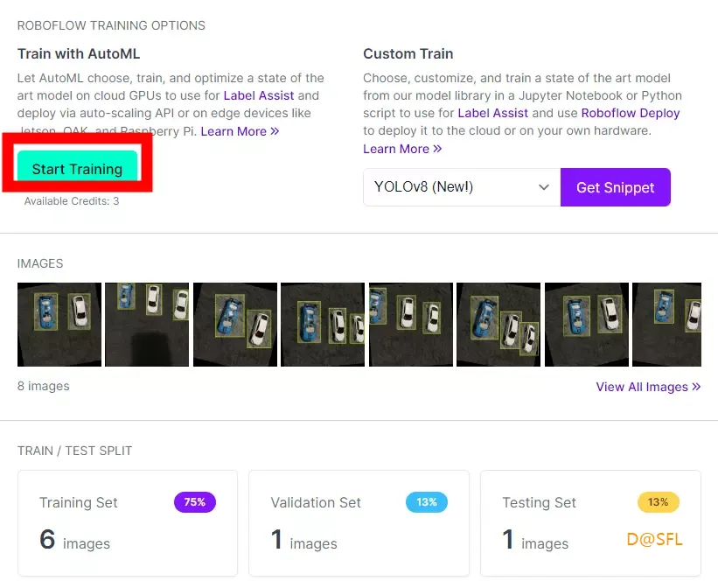718x588 pixels.
Task: Open the fourth car image thumbnail
Action: tap(323, 325)
